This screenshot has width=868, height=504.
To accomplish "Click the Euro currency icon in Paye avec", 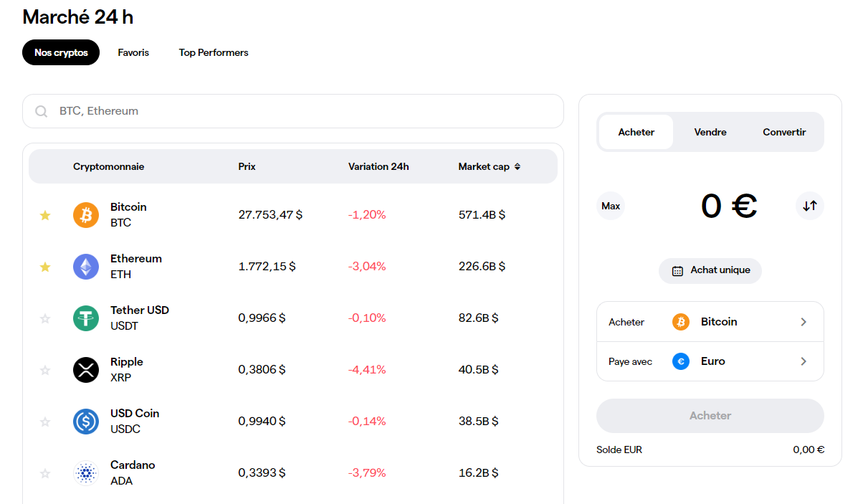I will tap(679, 361).
